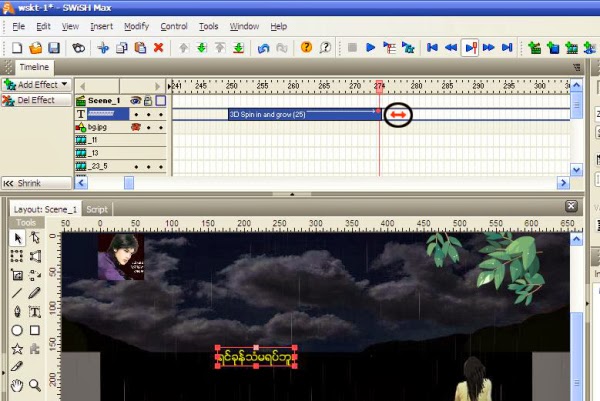Undo the last action
Viewport: 600px width, 401px height.
pyautogui.click(x=263, y=48)
